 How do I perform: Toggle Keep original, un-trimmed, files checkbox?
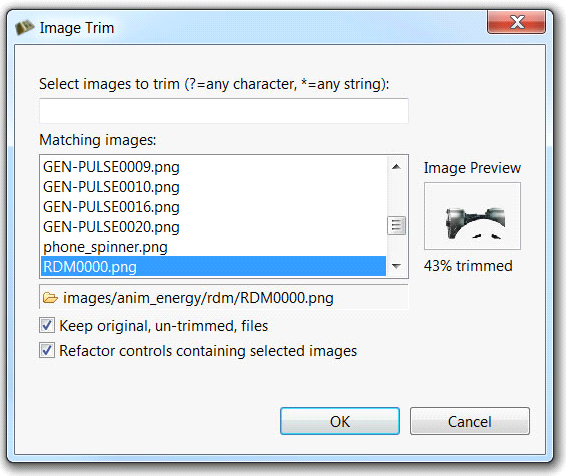tap(47, 326)
